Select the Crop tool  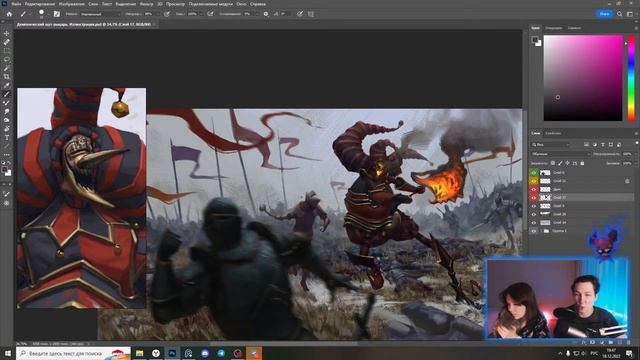click(x=7, y=76)
